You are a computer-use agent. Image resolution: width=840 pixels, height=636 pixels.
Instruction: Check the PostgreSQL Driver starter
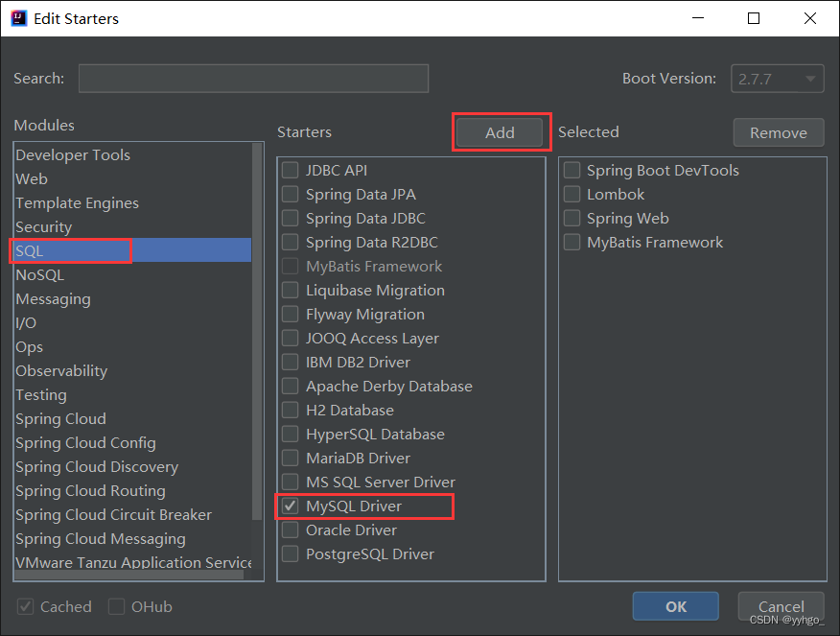291,554
